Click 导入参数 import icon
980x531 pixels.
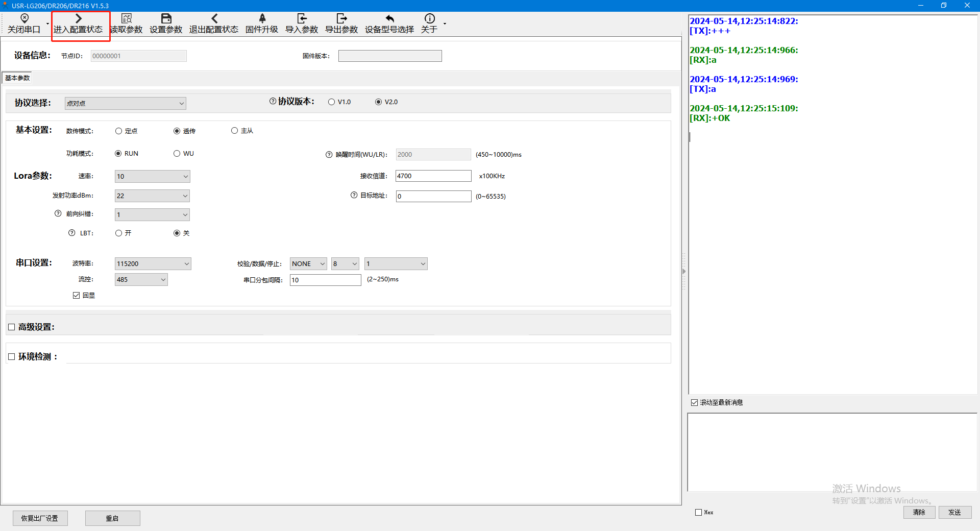pyautogui.click(x=302, y=18)
